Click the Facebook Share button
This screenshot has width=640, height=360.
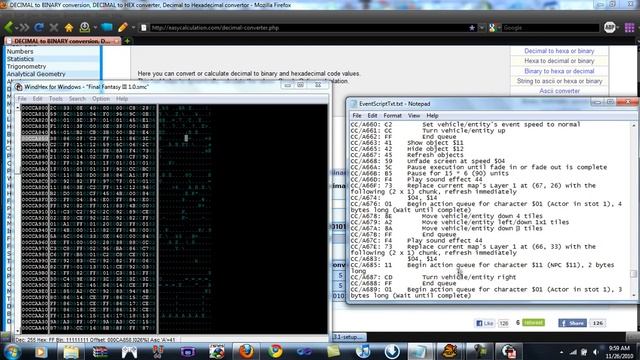click(x=572, y=323)
